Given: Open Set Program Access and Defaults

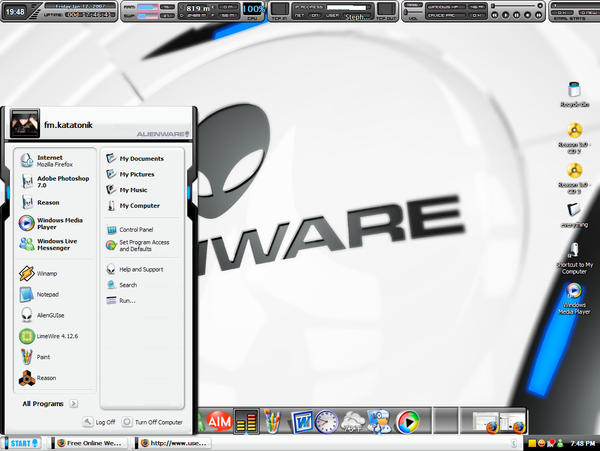Looking at the screenshot, I should point(137,246).
